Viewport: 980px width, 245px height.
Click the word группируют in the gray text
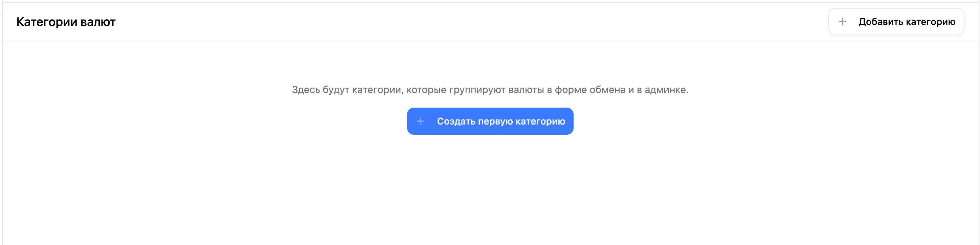(x=477, y=90)
